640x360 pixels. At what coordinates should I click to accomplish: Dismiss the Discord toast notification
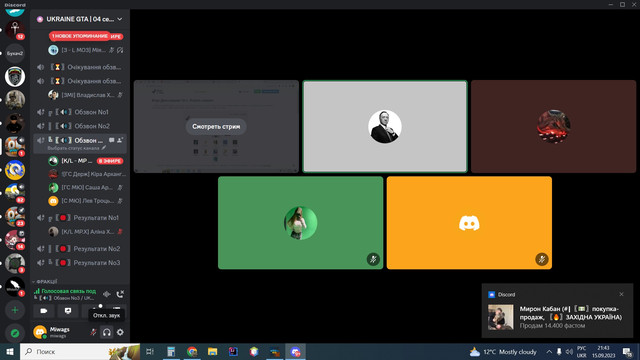[621, 294]
